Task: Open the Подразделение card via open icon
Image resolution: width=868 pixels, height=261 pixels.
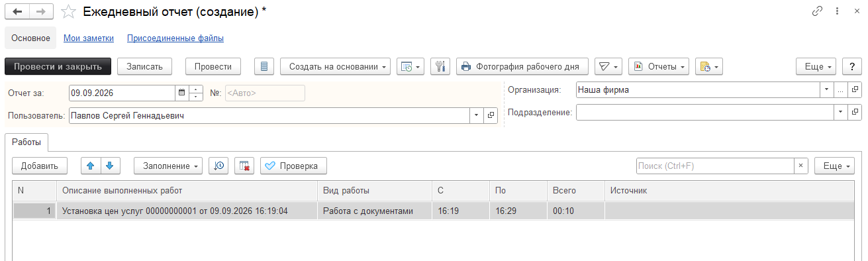Action: [x=855, y=113]
